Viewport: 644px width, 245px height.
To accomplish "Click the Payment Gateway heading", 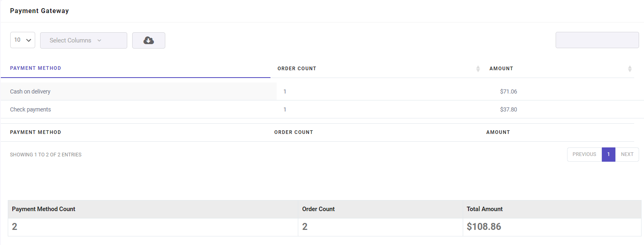I will (x=39, y=11).
